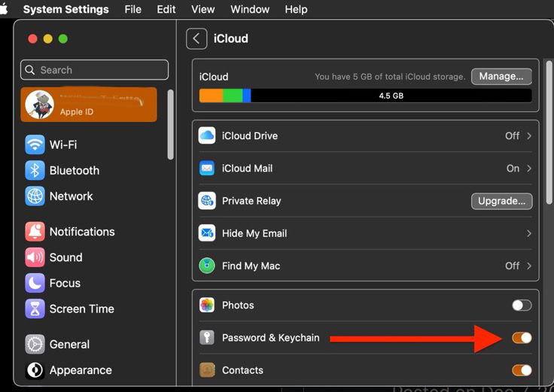554x392 pixels.
Task: Click the green storage segment
Action: pos(233,96)
